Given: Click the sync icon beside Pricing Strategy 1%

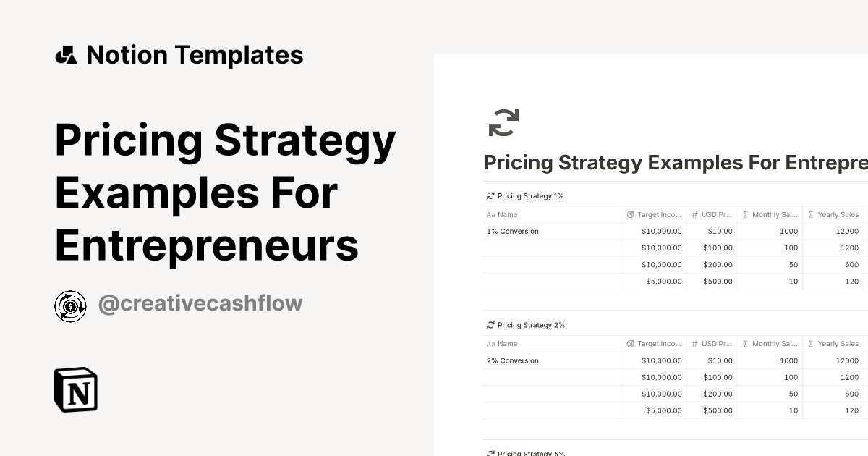Looking at the screenshot, I should click(490, 195).
